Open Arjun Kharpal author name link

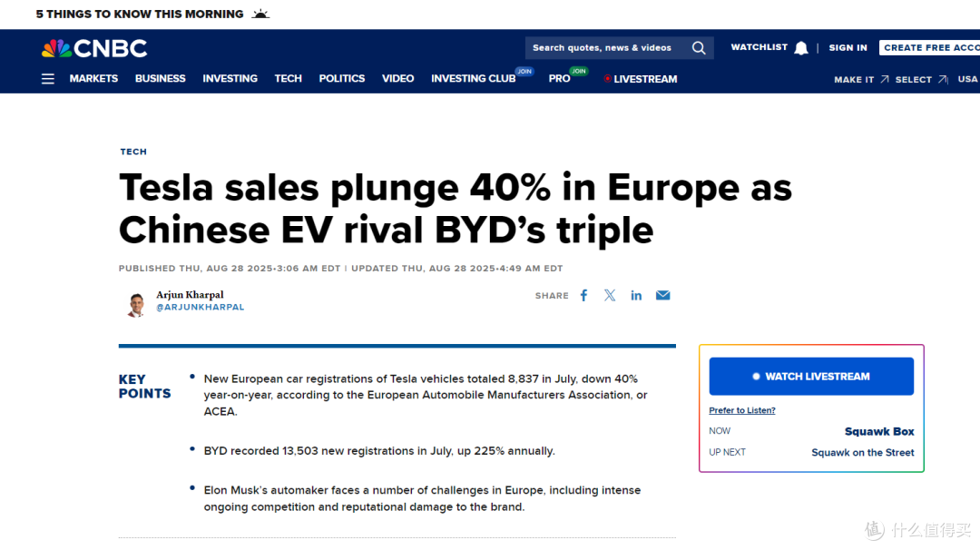click(190, 294)
